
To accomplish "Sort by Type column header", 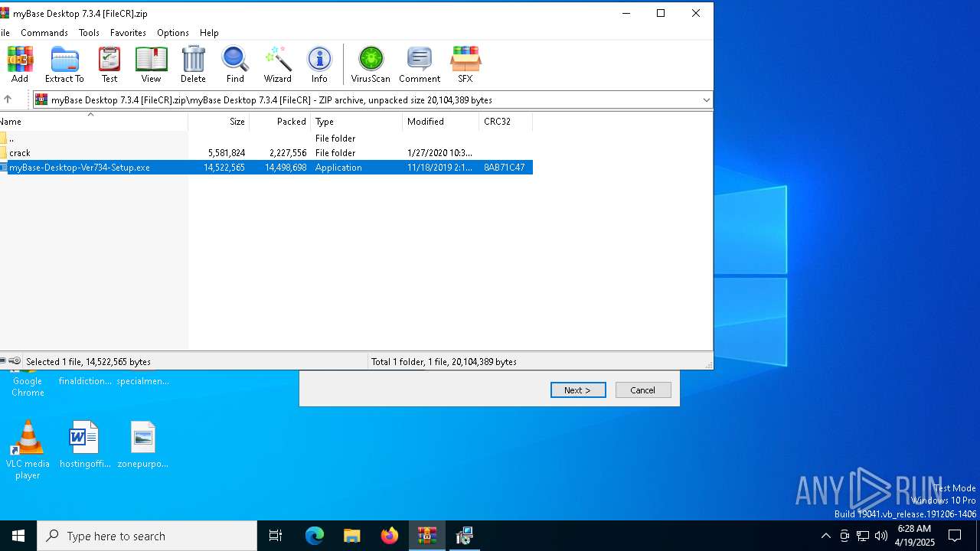I will (357, 122).
